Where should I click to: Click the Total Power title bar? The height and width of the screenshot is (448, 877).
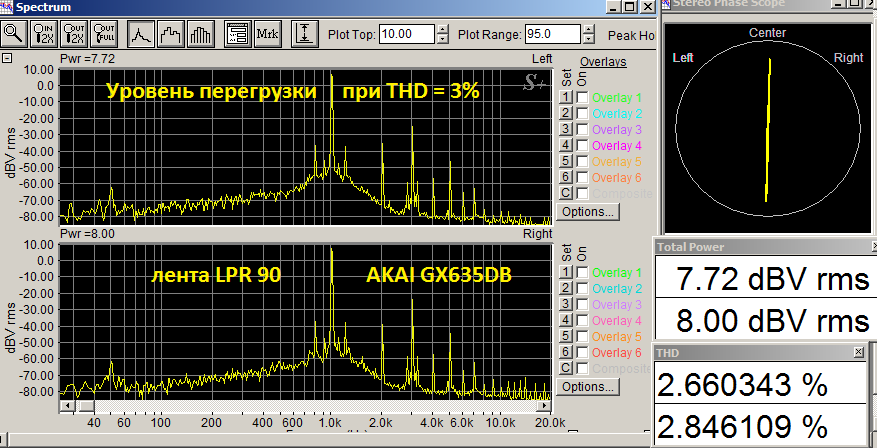pyautogui.click(x=765, y=247)
